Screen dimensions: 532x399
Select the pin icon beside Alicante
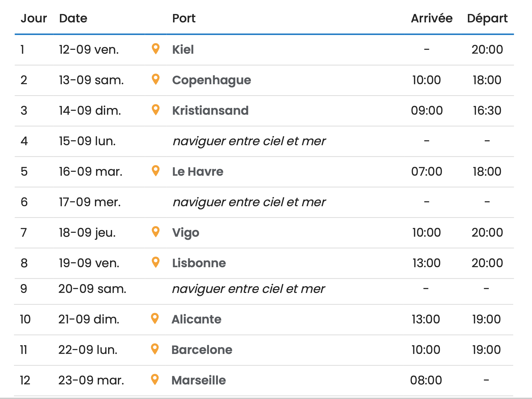click(x=155, y=318)
